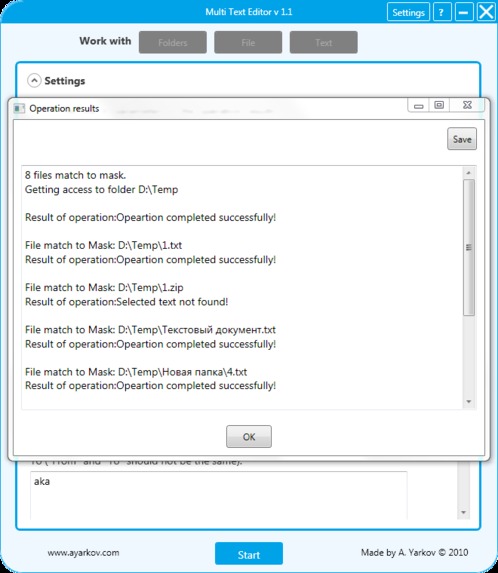Confirm results with the OK button
Image resolution: width=498 pixels, height=573 pixels.
[x=249, y=436]
